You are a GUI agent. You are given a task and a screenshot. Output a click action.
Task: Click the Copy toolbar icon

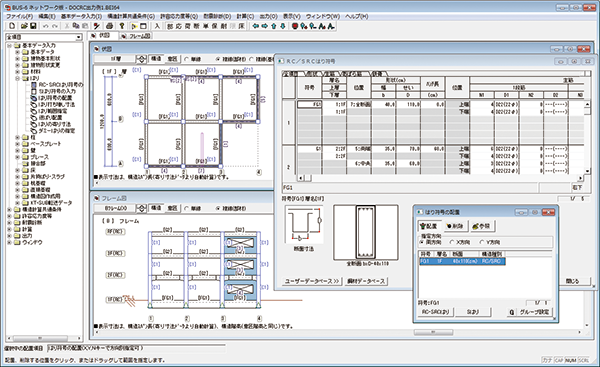pos(76,26)
